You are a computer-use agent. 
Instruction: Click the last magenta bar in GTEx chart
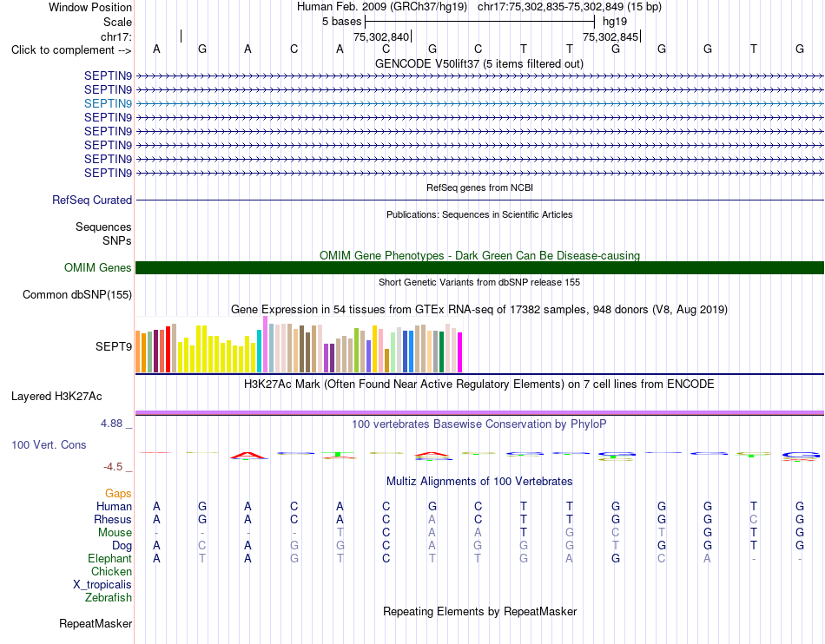point(460,352)
